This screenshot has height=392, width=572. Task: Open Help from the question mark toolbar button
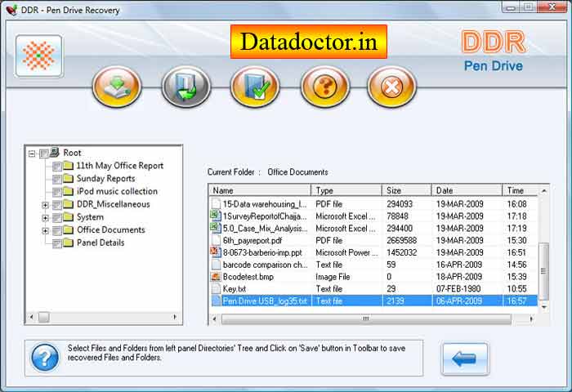324,87
